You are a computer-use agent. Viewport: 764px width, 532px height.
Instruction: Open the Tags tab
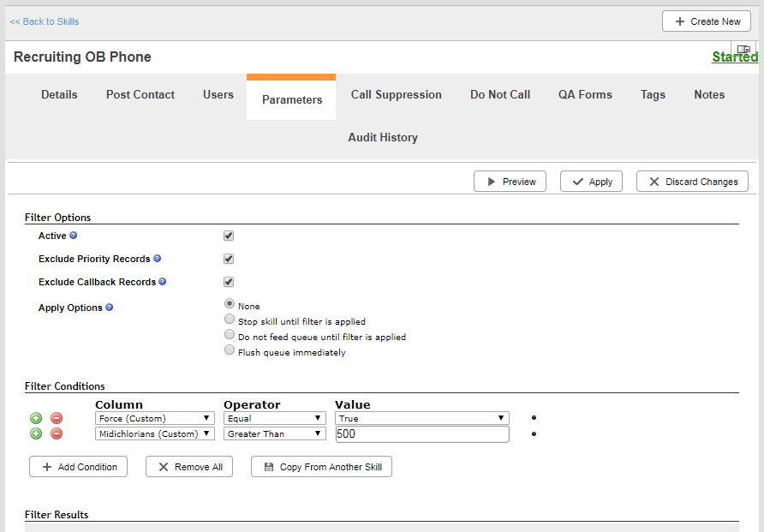click(653, 94)
